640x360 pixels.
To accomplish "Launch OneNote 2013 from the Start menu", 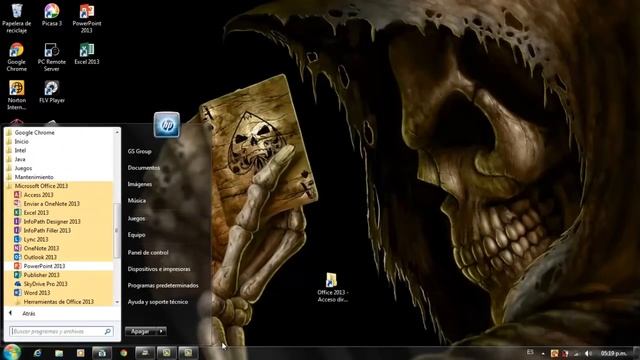I will pos(41,248).
